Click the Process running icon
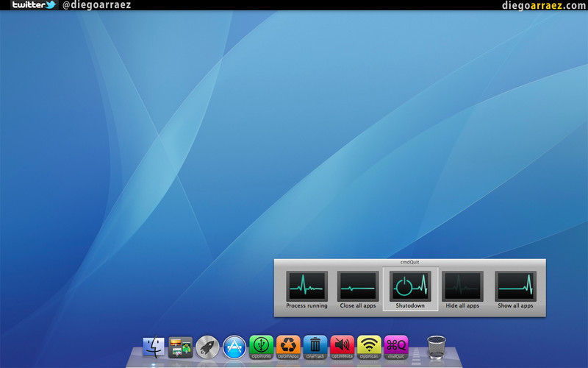 coord(306,286)
